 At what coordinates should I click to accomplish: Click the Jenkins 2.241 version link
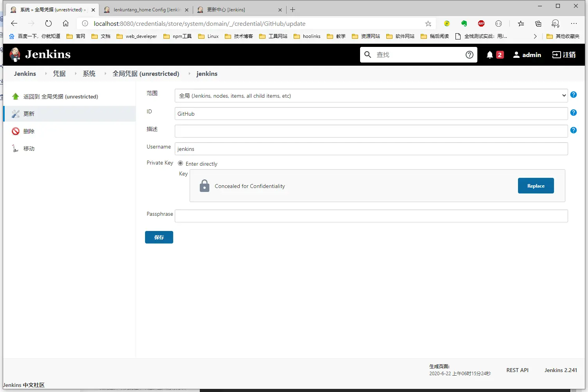561,370
